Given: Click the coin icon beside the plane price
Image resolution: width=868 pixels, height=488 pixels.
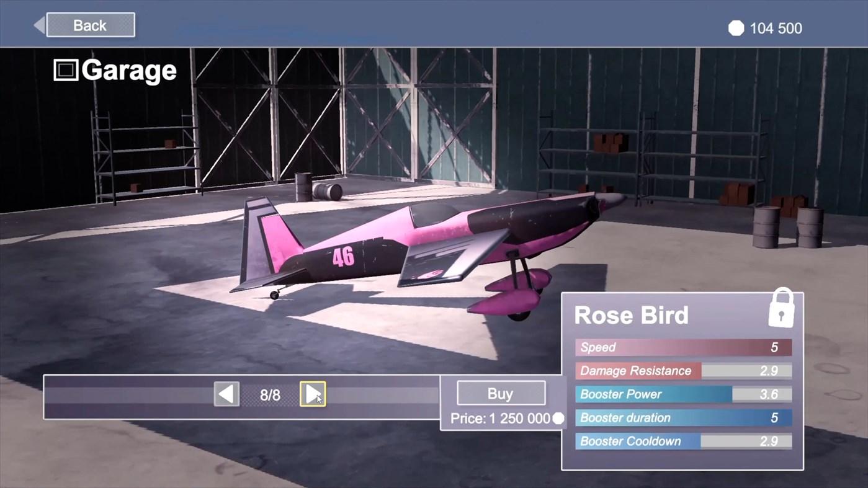Looking at the screenshot, I should [558, 419].
